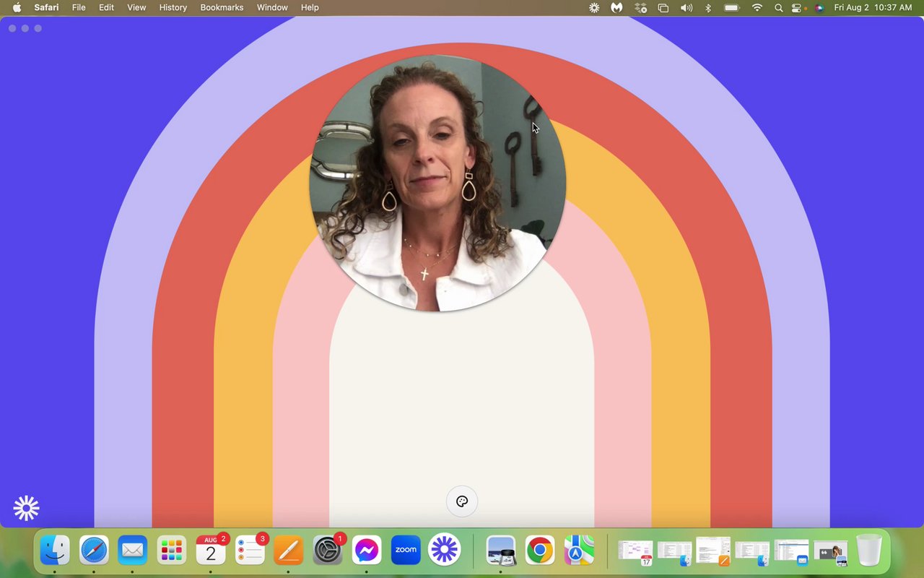Open the Mail app in the Dock
The image size is (924, 578).
[133, 551]
